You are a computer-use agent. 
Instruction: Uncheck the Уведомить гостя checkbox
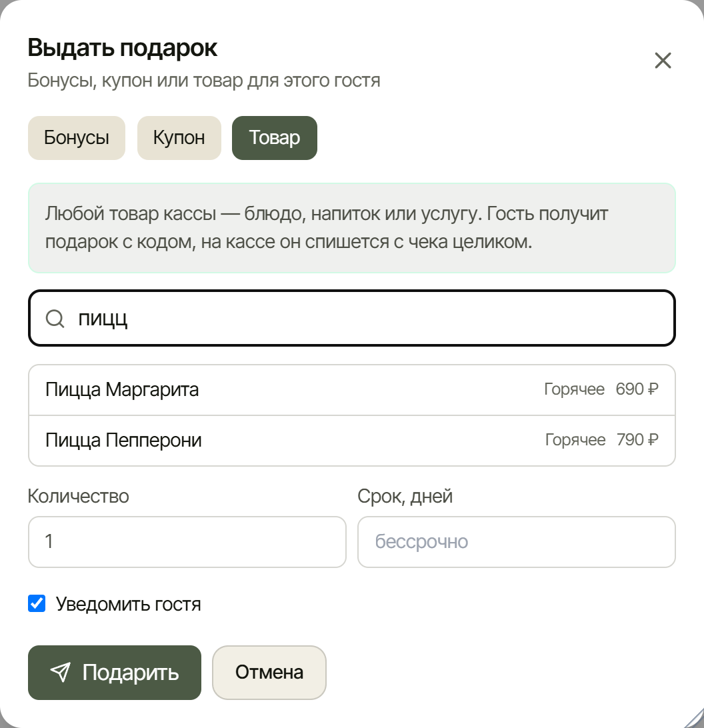click(37, 603)
